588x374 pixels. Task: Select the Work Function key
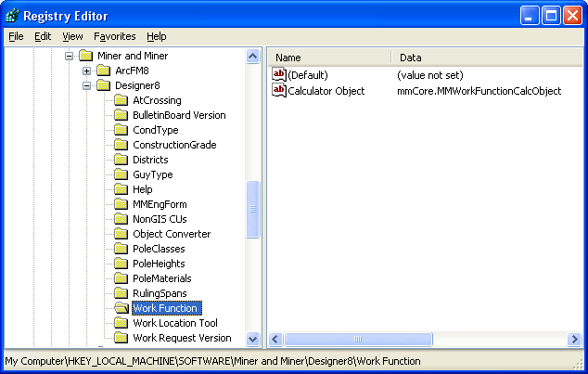(167, 308)
